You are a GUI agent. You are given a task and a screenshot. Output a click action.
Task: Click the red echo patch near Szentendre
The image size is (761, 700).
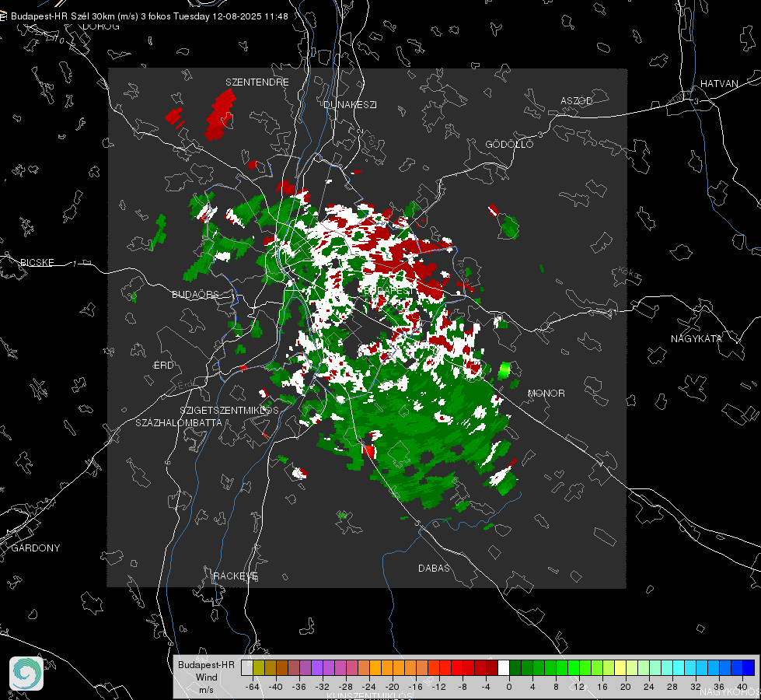(x=220, y=114)
